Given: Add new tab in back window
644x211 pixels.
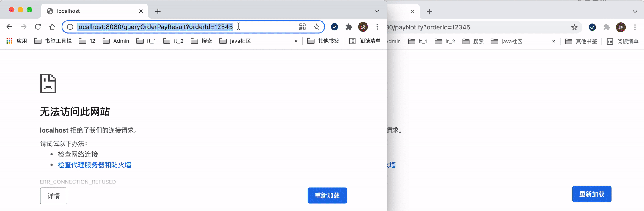Looking at the screenshot, I should coord(429,12).
